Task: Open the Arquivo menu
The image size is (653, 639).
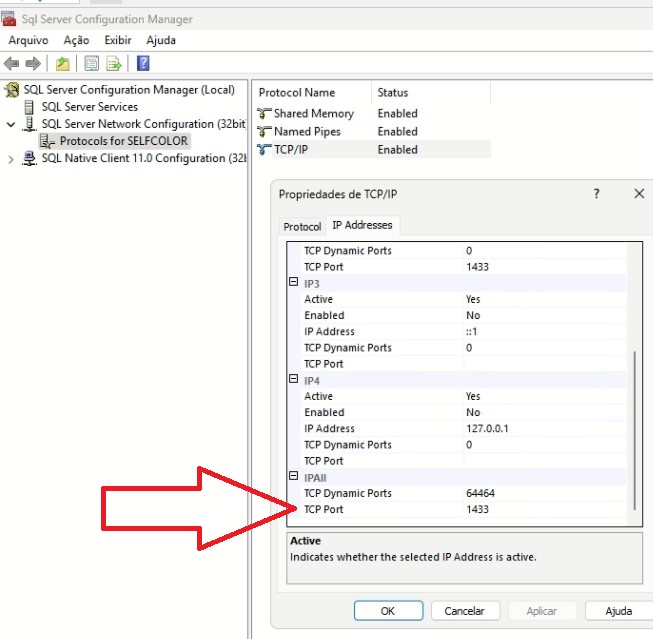Action: point(28,40)
